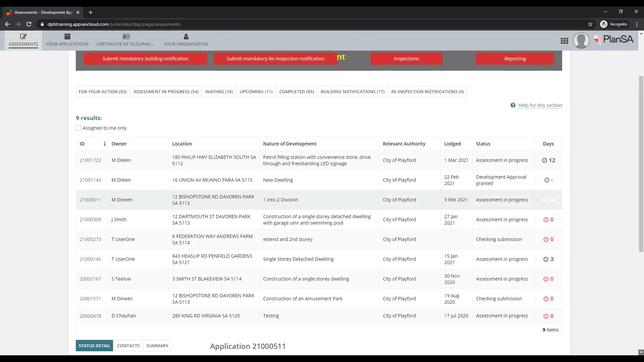The image size is (644, 362).
Task: Switch to Upcoming (11) tab
Action: [256, 92]
